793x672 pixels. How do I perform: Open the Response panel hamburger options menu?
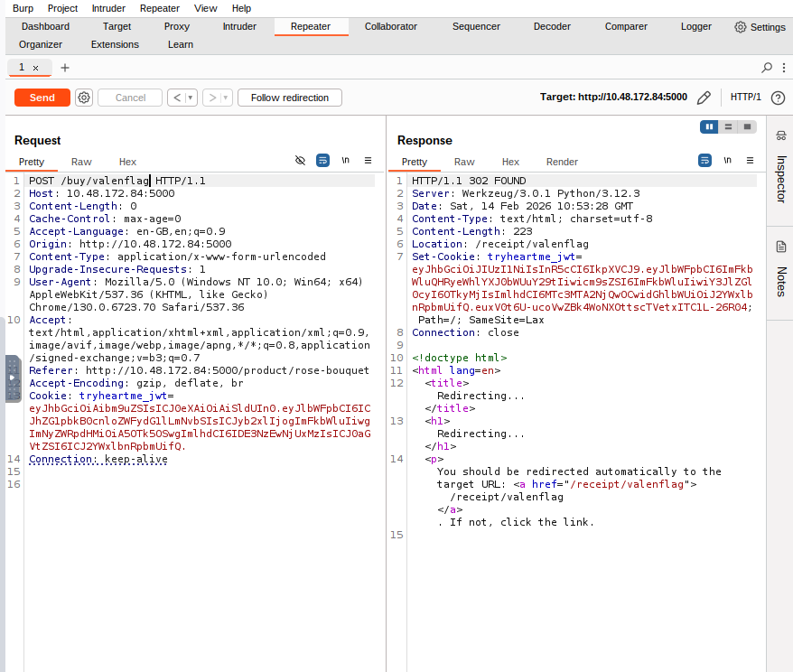[751, 161]
